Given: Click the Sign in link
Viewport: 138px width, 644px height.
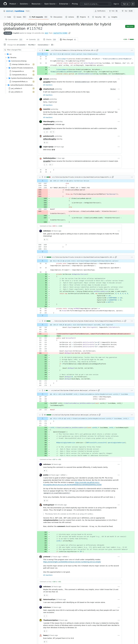Looking at the screenshot, I should tap(116, 4).
